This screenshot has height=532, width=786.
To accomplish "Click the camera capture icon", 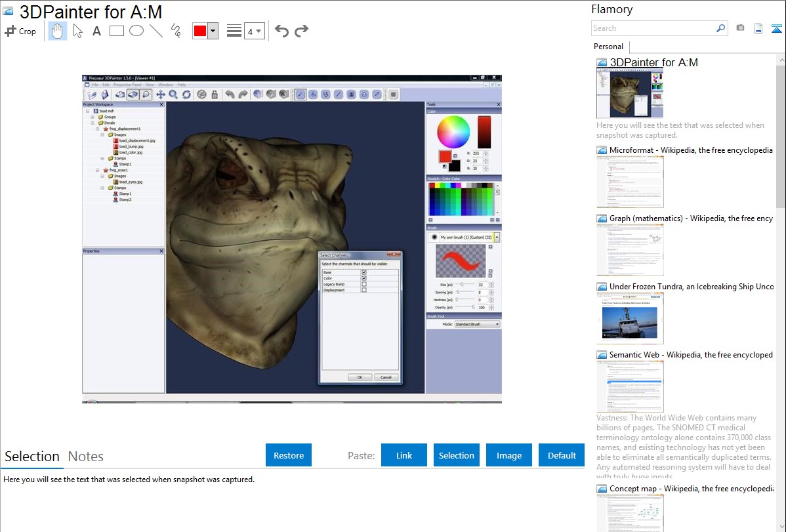I will (x=740, y=28).
